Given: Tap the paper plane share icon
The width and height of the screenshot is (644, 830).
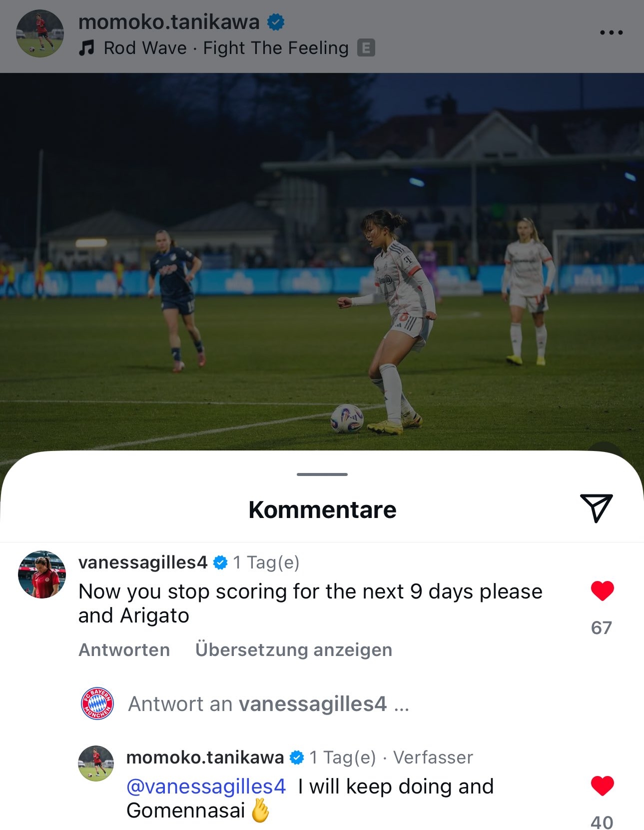Looking at the screenshot, I should [596, 507].
